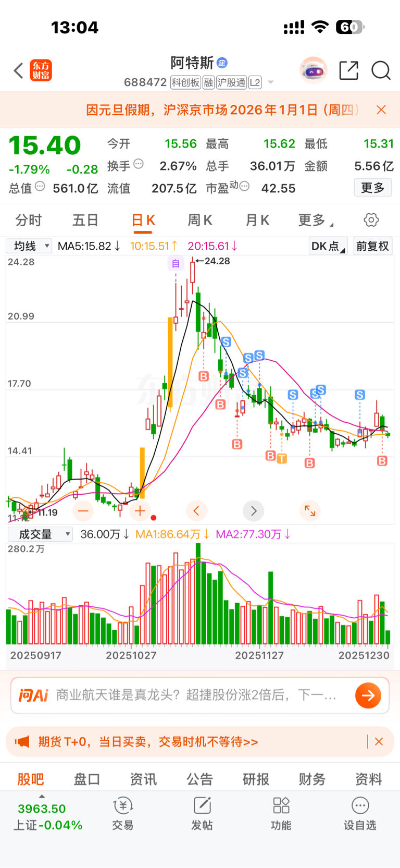The height and width of the screenshot is (868, 400).
Task: Tap the 交易 trade icon
Action: click(x=123, y=814)
